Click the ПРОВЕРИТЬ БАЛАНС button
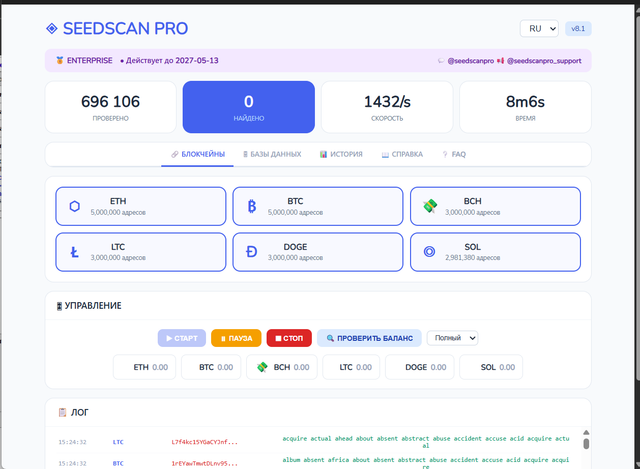The image size is (640, 469). 369,338
